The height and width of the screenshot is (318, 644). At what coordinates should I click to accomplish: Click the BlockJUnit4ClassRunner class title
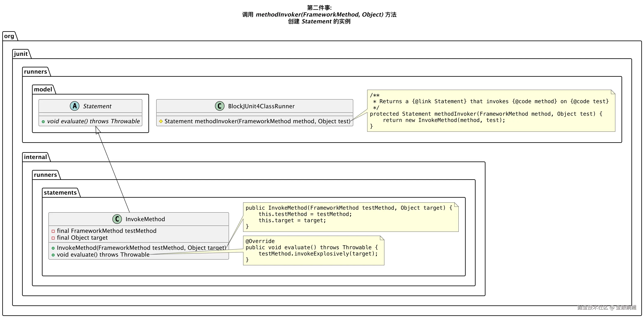[x=261, y=106]
